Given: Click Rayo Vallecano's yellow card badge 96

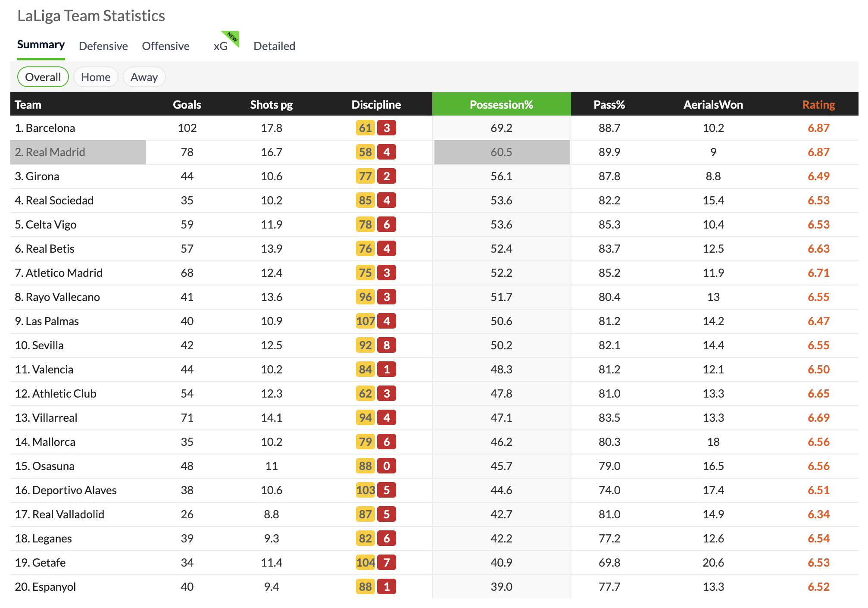Looking at the screenshot, I should click(365, 297).
